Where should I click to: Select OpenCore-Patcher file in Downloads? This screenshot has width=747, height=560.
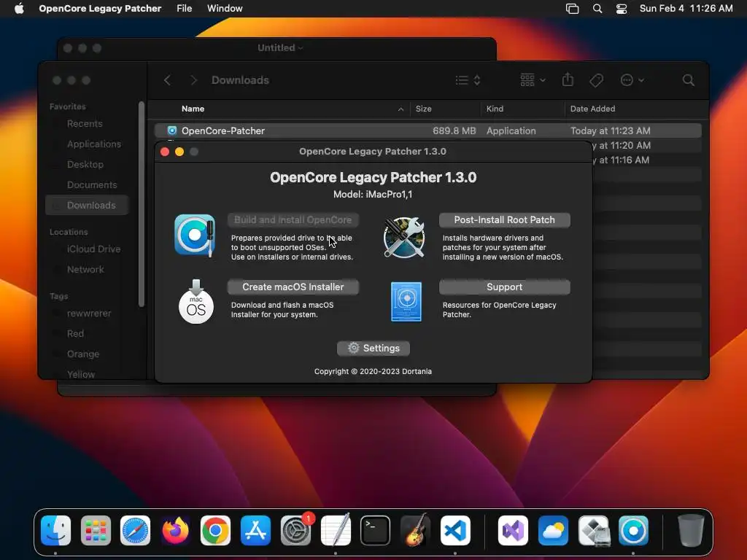427,131
